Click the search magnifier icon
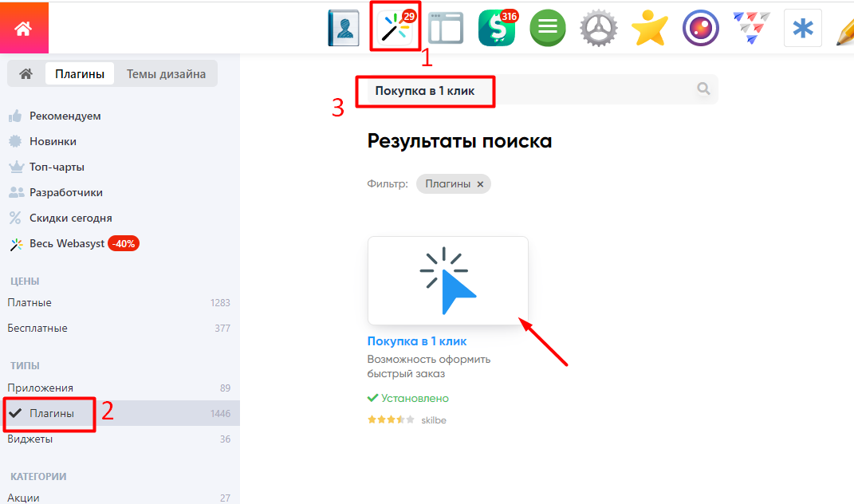Viewport: 854px width, 504px height. (703, 89)
